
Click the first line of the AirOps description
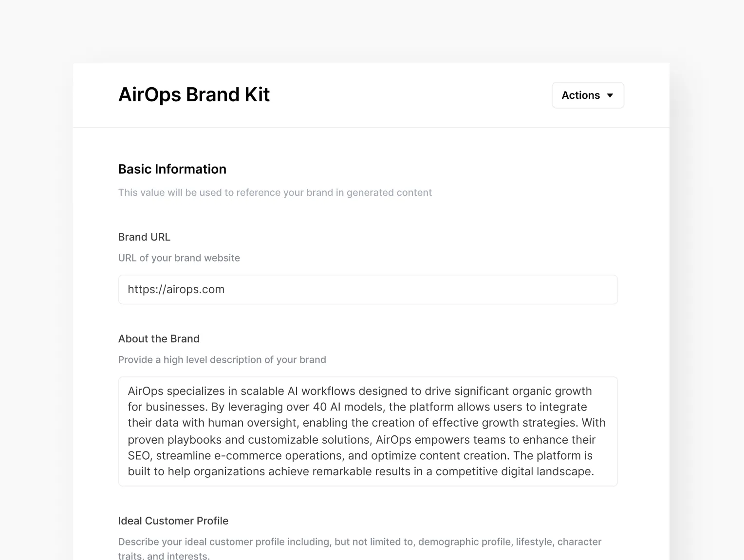[x=359, y=391]
